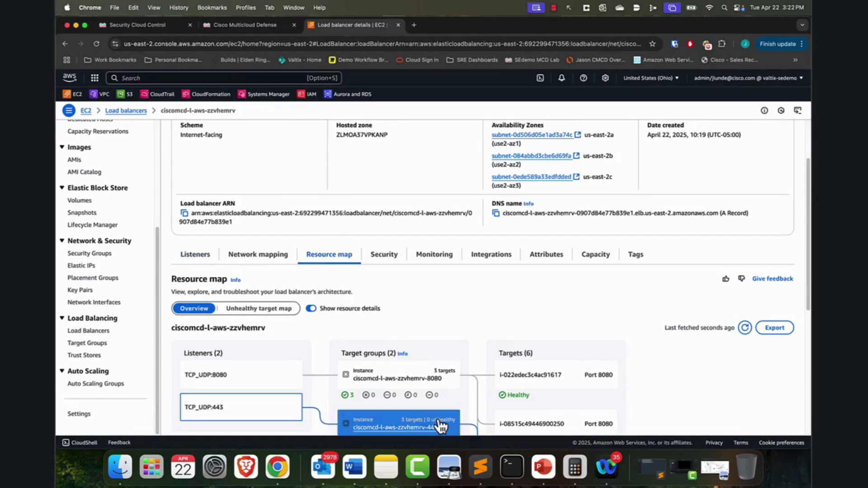Toggle the EC2 side navigation hamburger
Screen dimensions: 868x488
pyautogui.click(x=69, y=110)
